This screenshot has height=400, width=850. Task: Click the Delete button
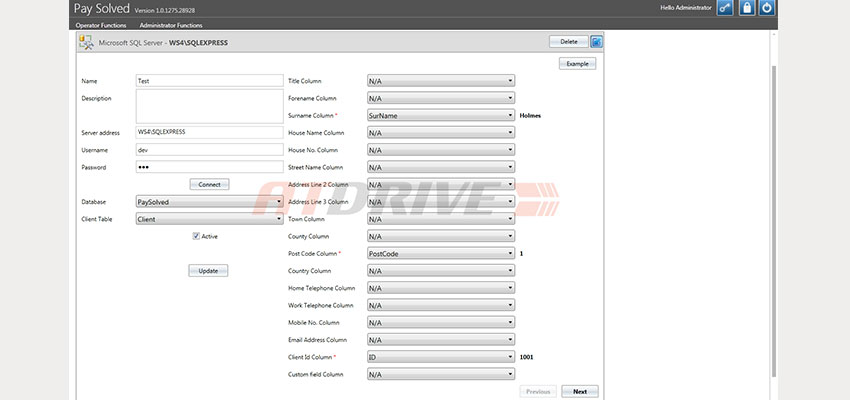click(x=569, y=42)
